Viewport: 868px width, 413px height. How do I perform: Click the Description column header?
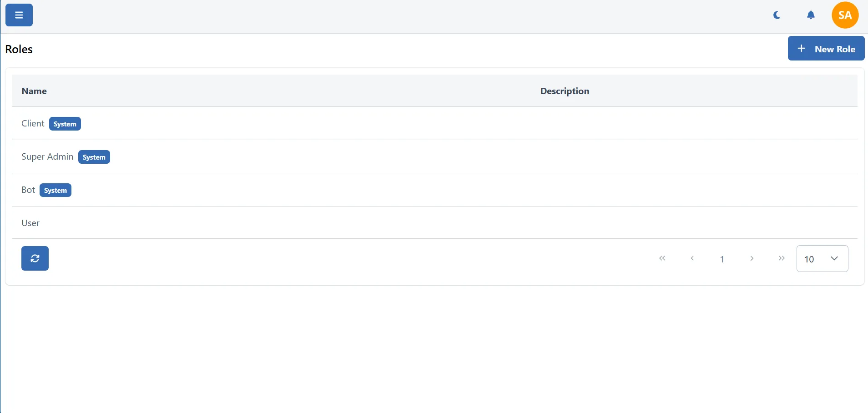point(565,91)
